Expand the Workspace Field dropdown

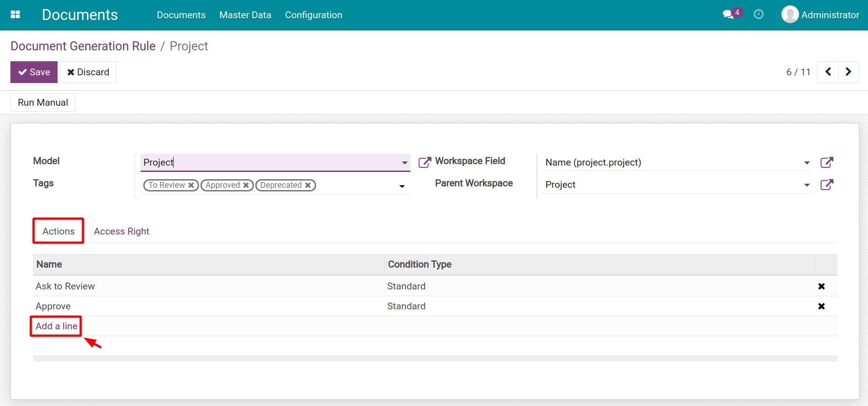807,163
